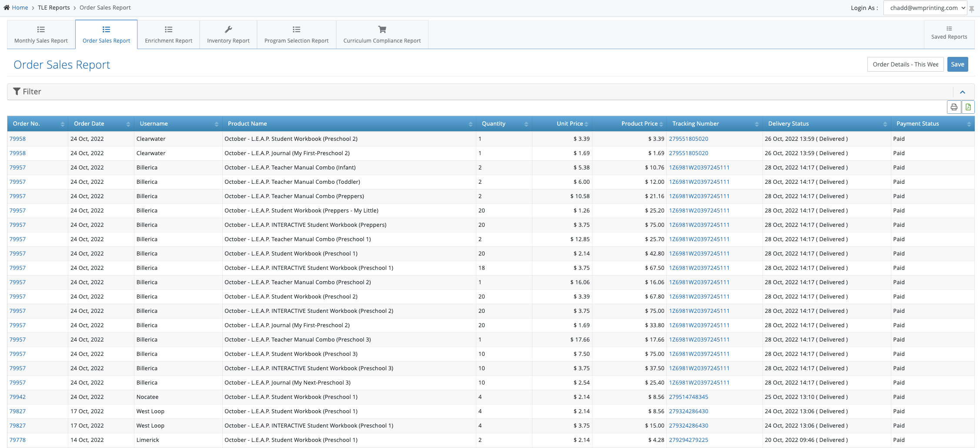The width and height of the screenshot is (980, 448).
Task: Open tracking number 279514748345
Action: tap(689, 397)
